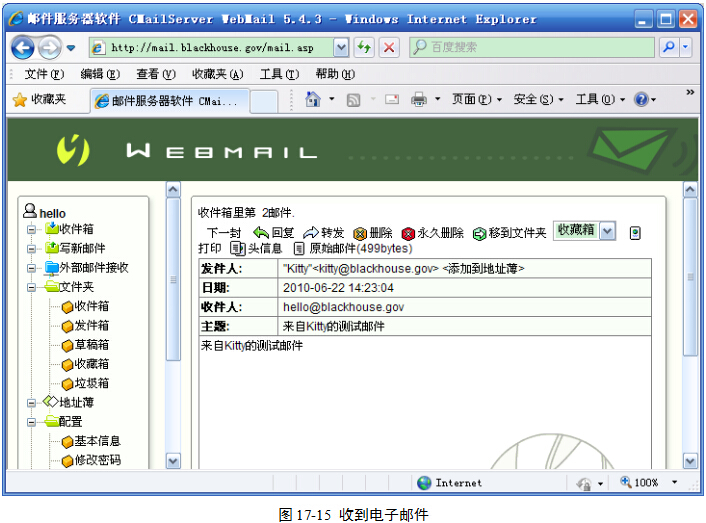Open the 页面(P) toolbar menu

tap(477, 99)
